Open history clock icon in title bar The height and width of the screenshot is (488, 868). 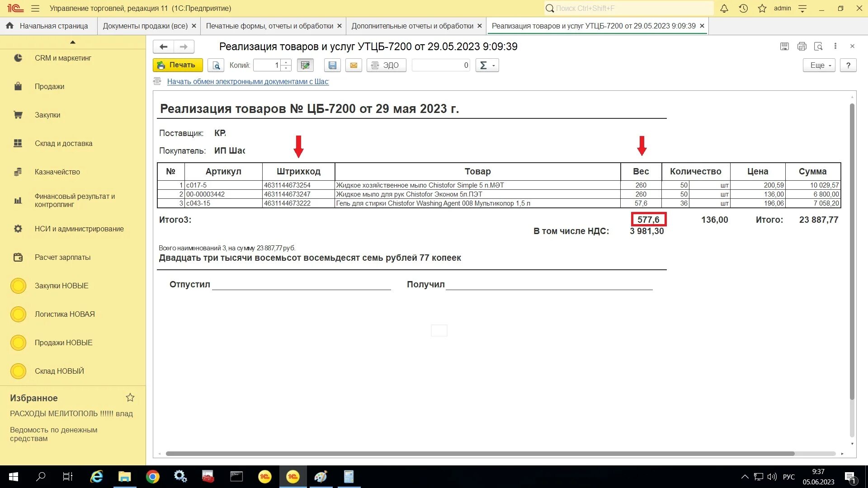[743, 8]
